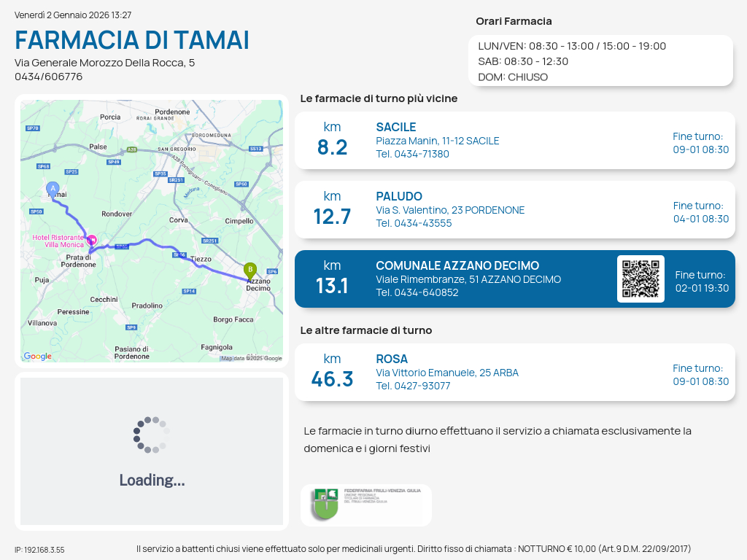Click Pordenone label on the map

[x=172, y=112]
